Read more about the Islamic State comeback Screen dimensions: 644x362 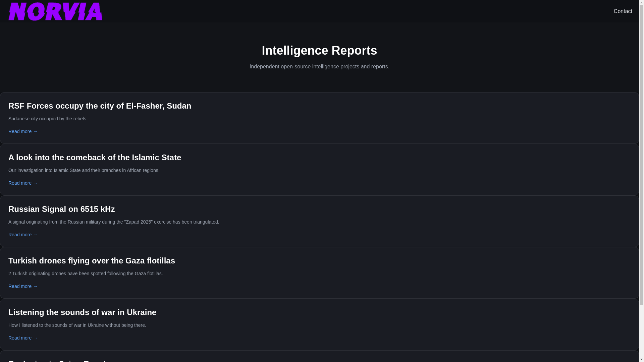pyautogui.click(x=23, y=183)
